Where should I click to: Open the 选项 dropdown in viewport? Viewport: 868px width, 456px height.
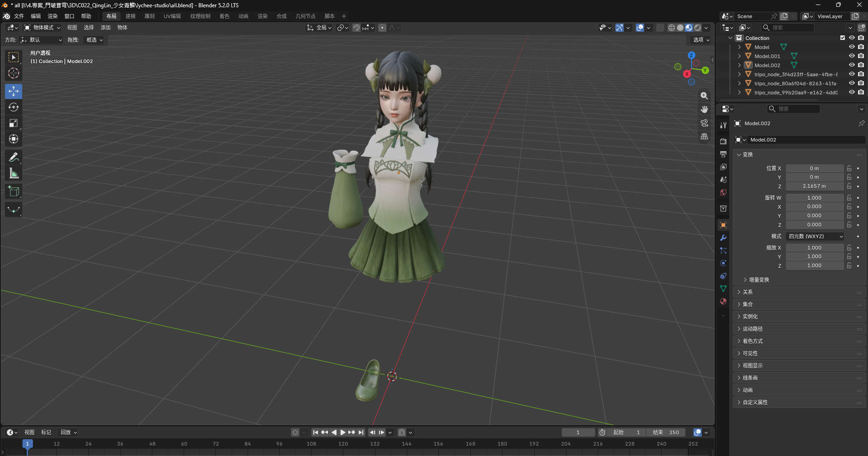701,40
